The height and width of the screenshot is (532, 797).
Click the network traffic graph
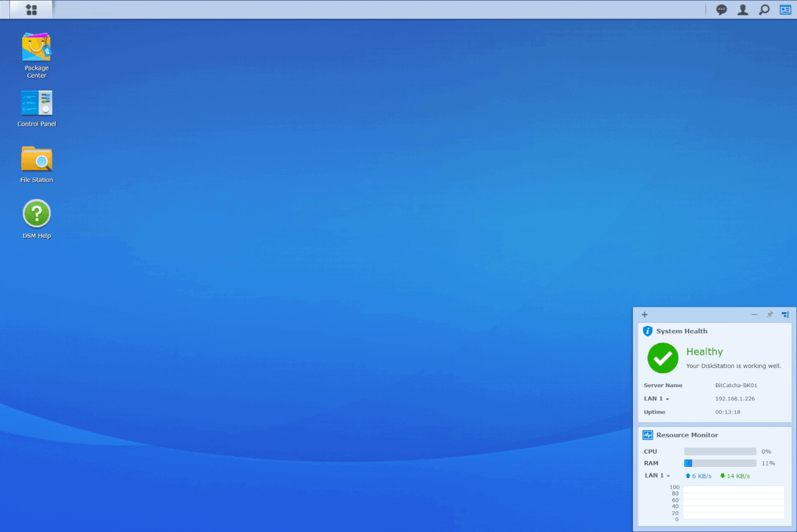(733, 503)
